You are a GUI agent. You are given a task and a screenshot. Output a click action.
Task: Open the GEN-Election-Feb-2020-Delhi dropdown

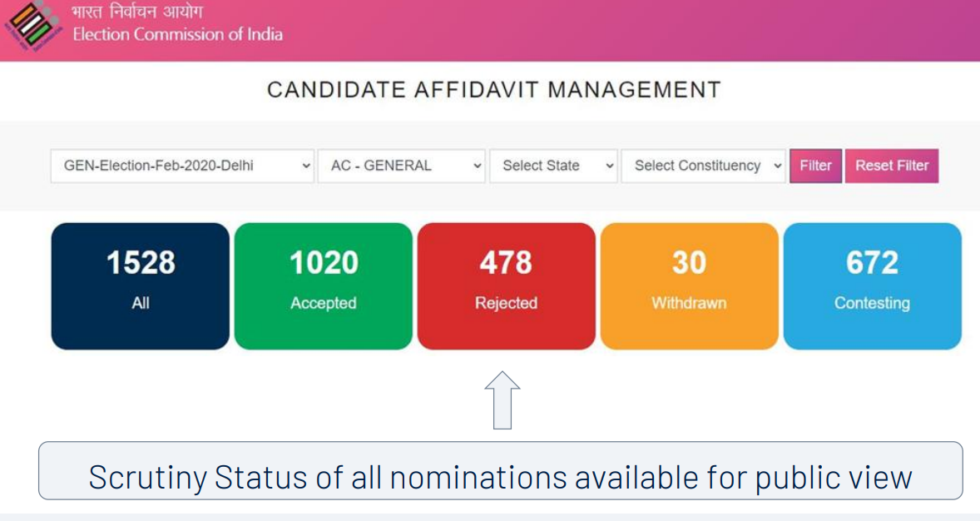[182, 166]
